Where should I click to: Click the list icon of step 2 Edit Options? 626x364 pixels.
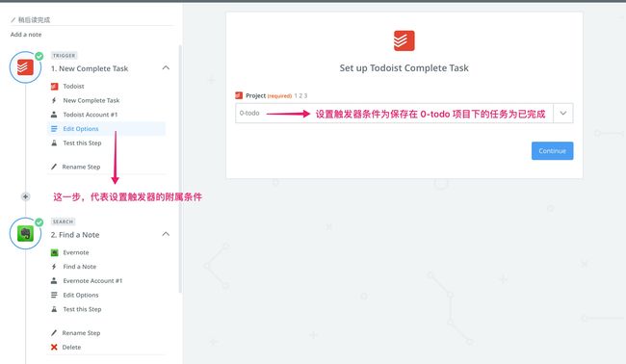pos(54,295)
